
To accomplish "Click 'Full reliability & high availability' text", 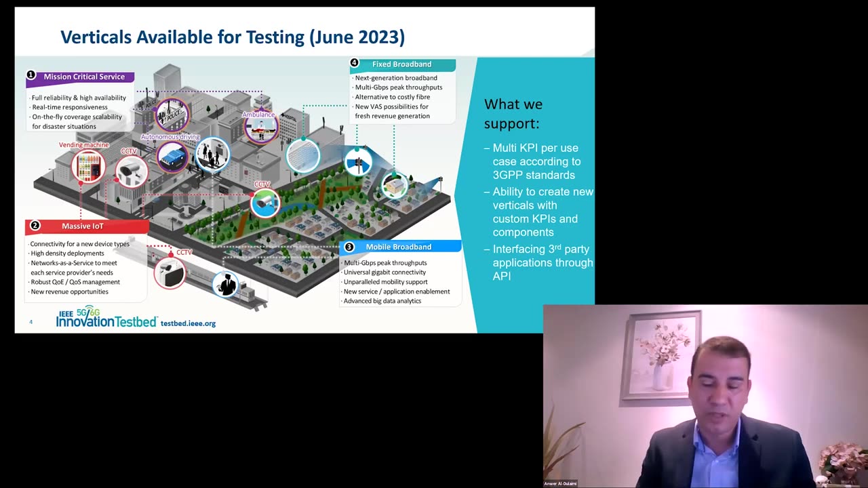I will pos(79,98).
